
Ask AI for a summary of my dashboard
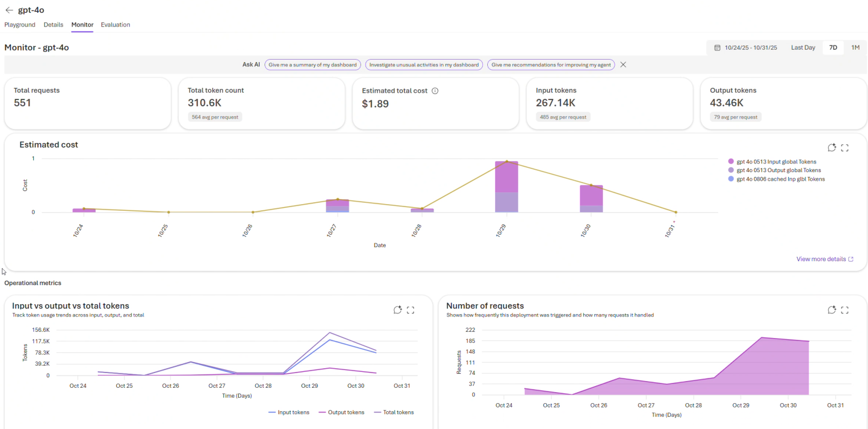coord(313,65)
